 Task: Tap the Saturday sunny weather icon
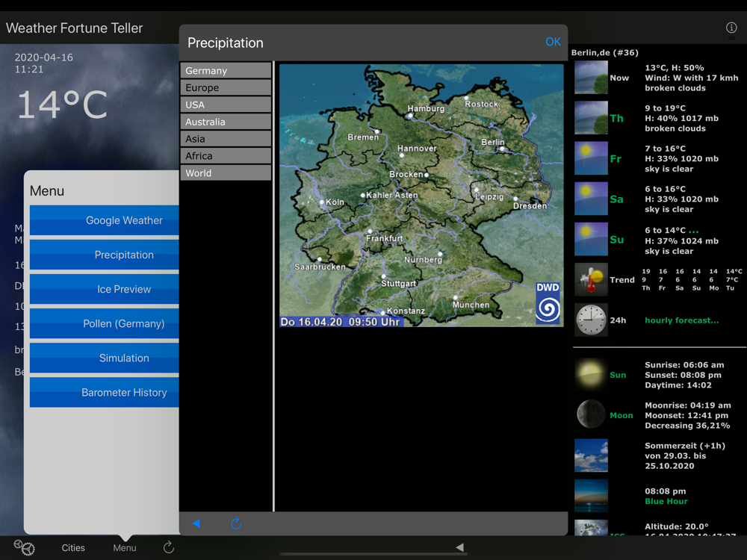coord(591,199)
